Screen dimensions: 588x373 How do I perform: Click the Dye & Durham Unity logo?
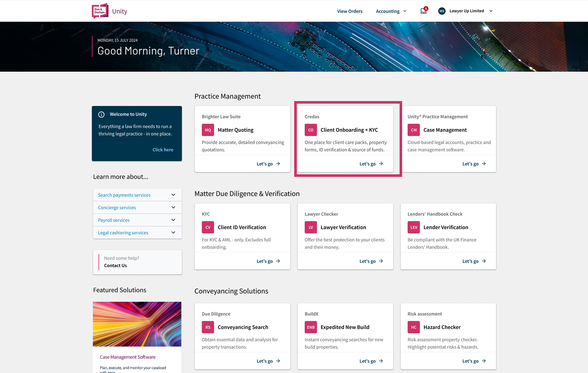(110, 11)
